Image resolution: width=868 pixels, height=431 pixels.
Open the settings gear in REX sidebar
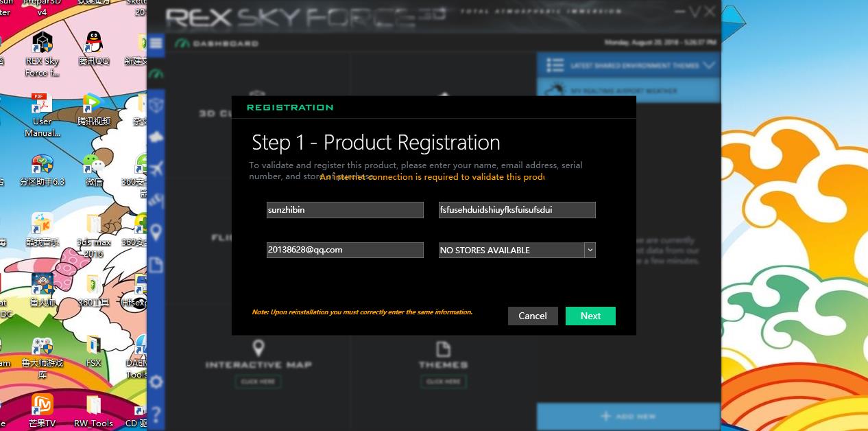click(x=156, y=382)
